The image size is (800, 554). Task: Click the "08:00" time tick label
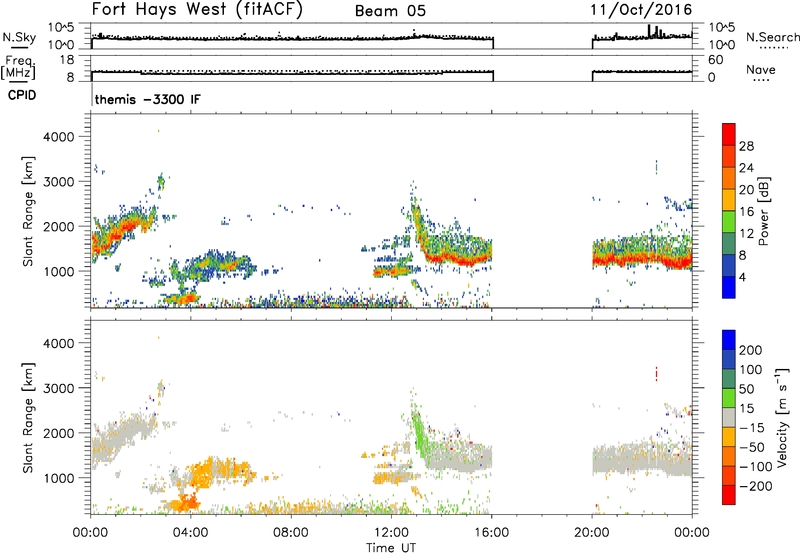point(291,533)
